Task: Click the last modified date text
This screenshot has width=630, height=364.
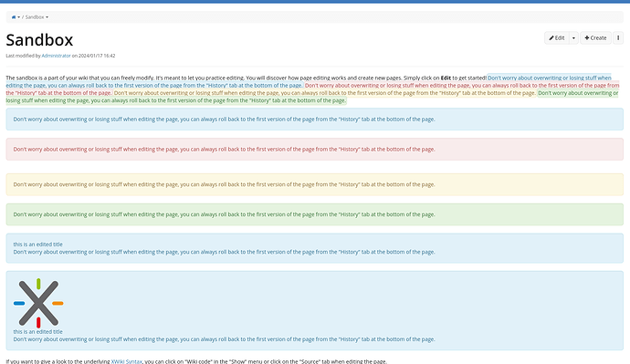Action: coord(97,56)
